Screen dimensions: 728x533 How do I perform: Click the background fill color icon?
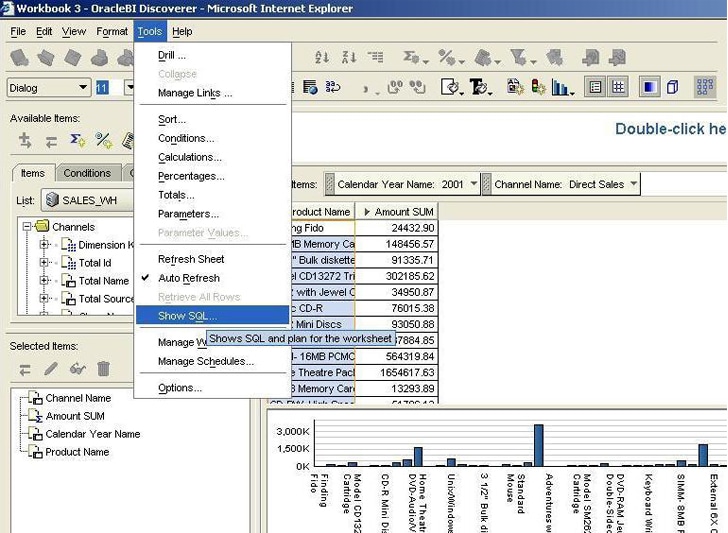(x=449, y=87)
